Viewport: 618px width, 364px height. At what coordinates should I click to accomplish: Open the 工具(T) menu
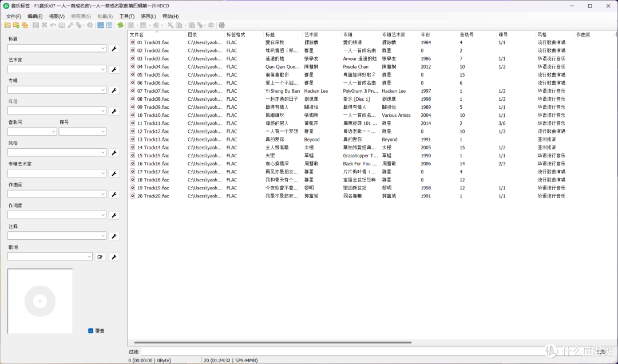[127, 17]
